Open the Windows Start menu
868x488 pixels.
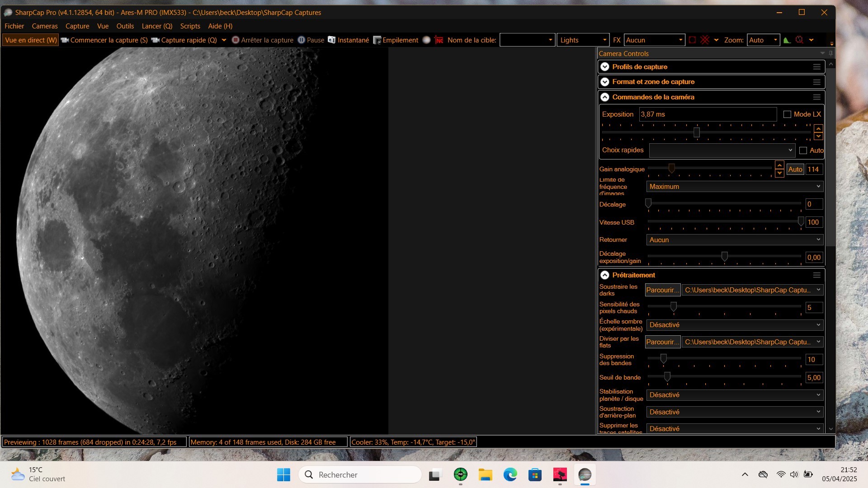tap(283, 475)
